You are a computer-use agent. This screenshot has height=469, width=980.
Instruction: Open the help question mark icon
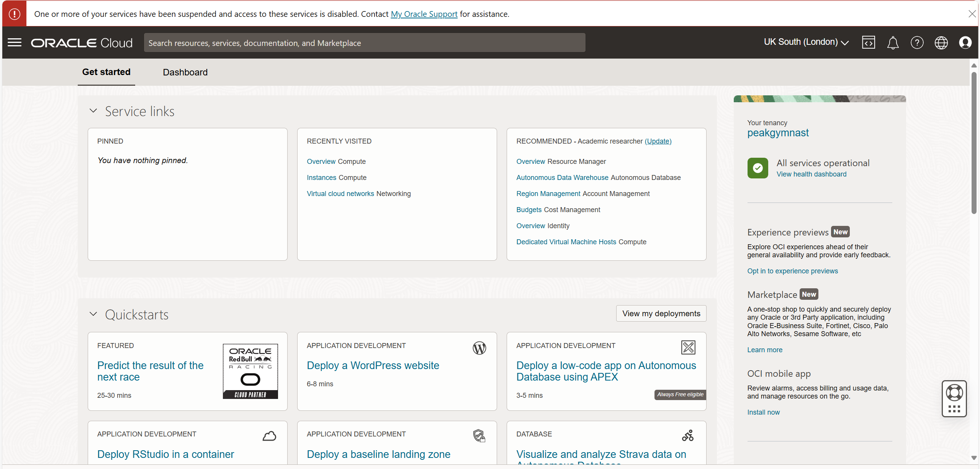pyautogui.click(x=917, y=42)
